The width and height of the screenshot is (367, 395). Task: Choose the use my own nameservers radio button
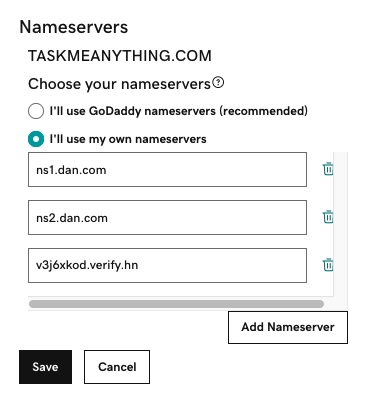pyautogui.click(x=36, y=139)
